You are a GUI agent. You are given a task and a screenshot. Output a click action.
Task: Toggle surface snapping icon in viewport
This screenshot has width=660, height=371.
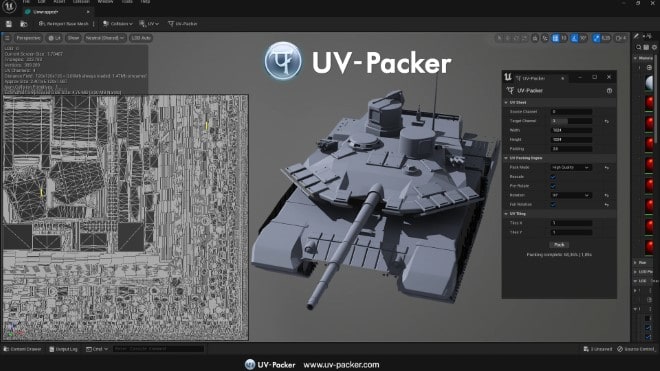[x=545, y=38]
